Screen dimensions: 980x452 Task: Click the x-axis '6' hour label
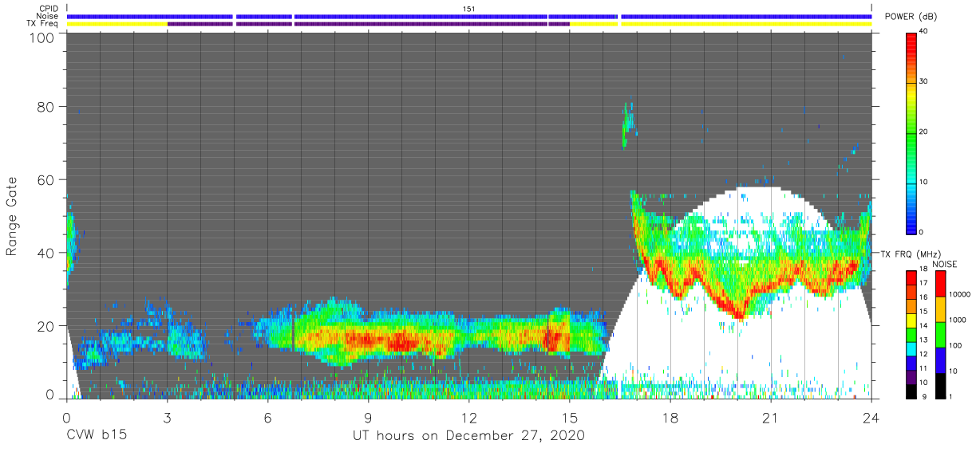(267, 417)
